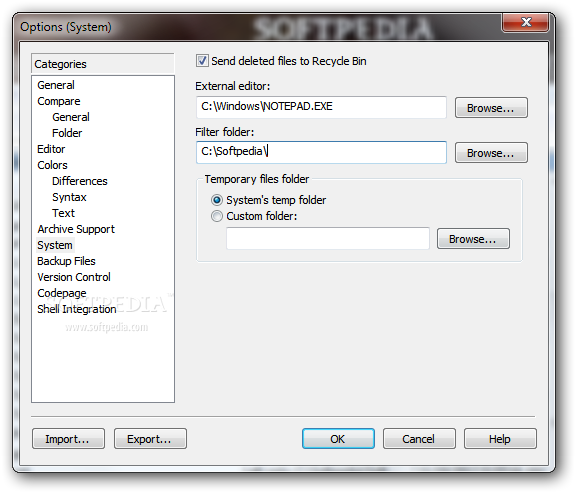Select Folder category under Compare
This screenshot has height=493, width=576.
pos(67,133)
